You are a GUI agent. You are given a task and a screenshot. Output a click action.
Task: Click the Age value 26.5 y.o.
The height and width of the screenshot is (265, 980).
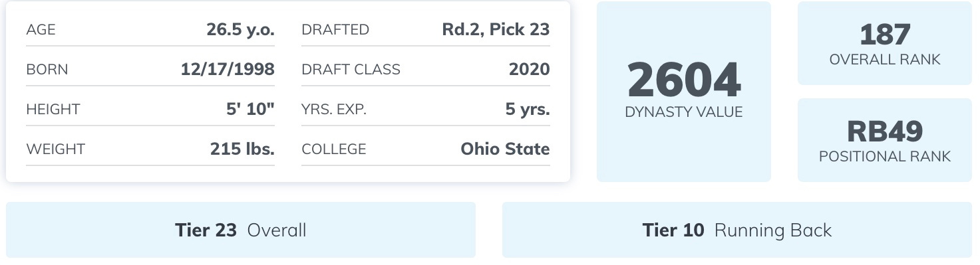point(240,30)
